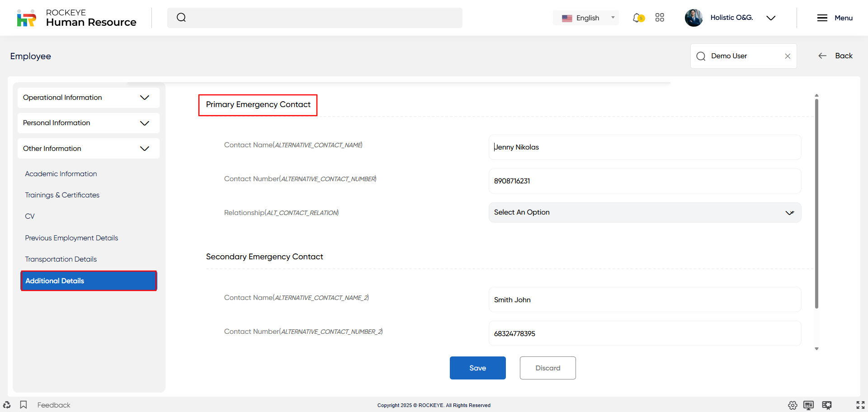This screenshot has height=412, width=868.
Task: Click the Primary Emergency Contact heading
Action: 258,104
